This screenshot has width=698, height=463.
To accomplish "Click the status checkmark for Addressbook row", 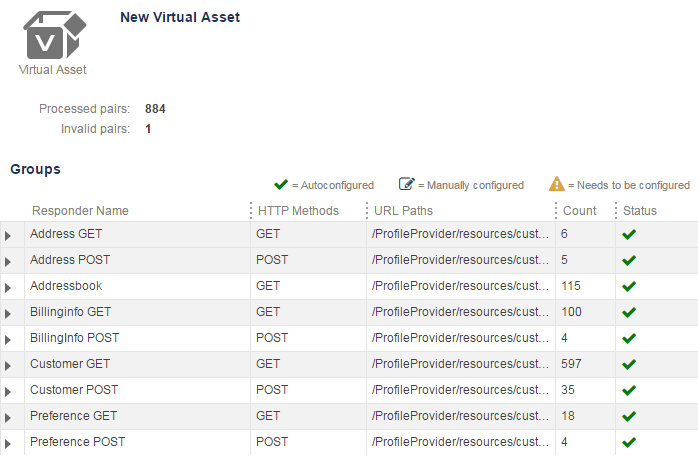I will (629, 286).
